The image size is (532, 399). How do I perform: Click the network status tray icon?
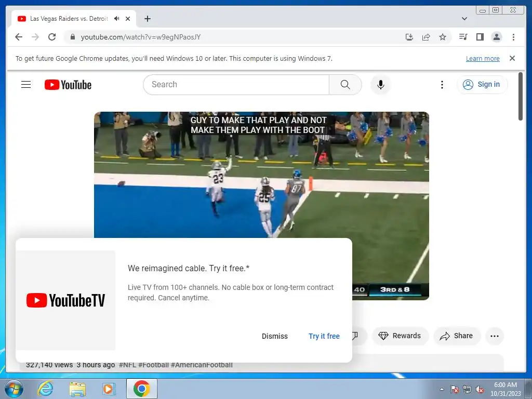point(467,389)
